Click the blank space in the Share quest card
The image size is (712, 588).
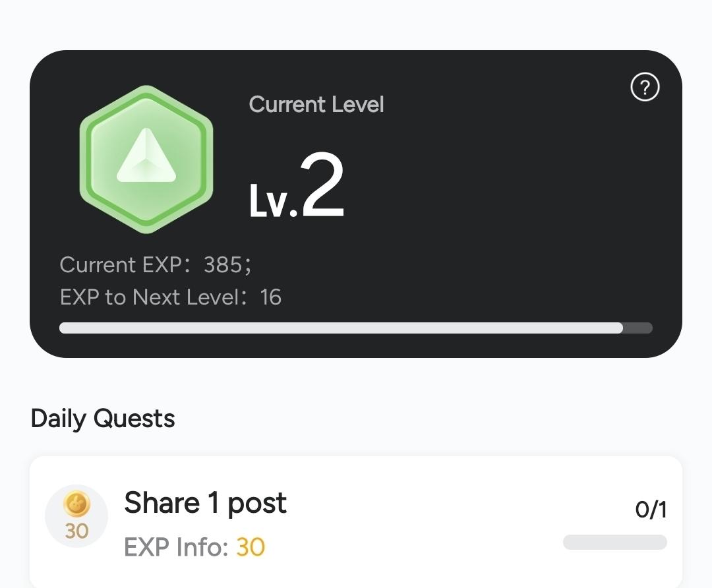(x=422, y=521)
